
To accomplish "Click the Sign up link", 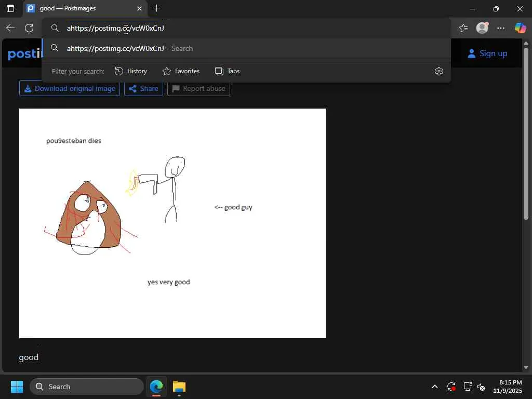I will coord(487,53).
